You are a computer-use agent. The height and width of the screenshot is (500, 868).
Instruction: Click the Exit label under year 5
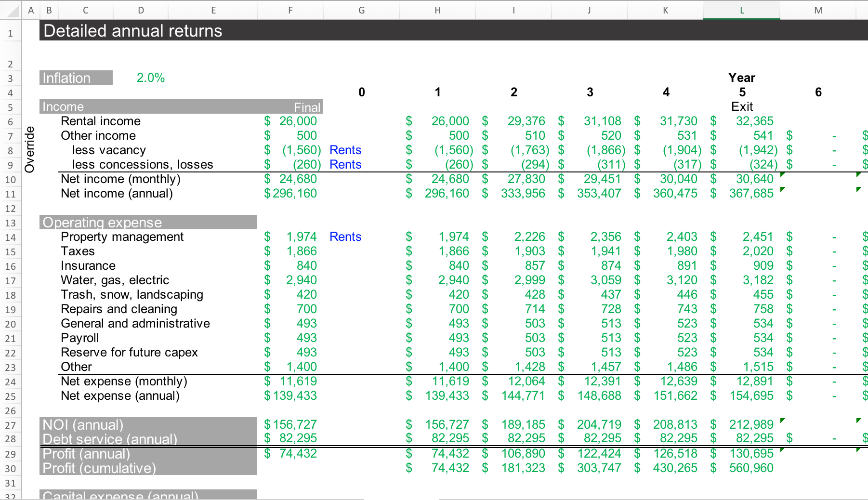click(742, 106)
